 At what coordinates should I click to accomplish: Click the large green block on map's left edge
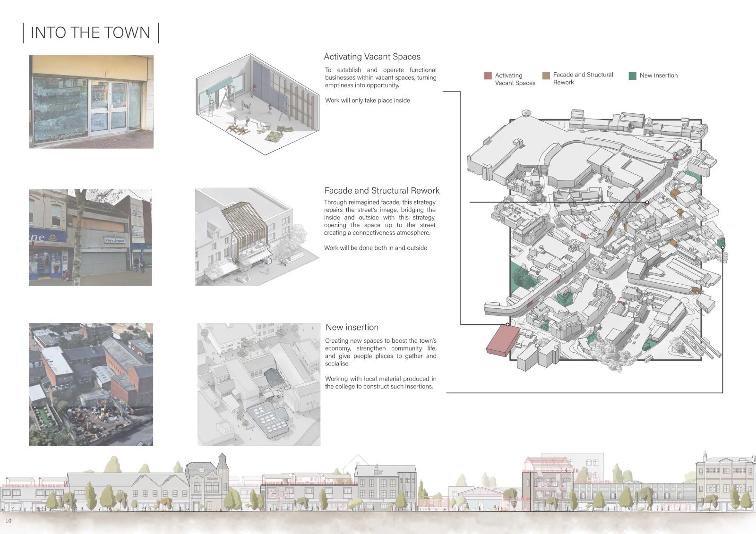click(521, 276)
